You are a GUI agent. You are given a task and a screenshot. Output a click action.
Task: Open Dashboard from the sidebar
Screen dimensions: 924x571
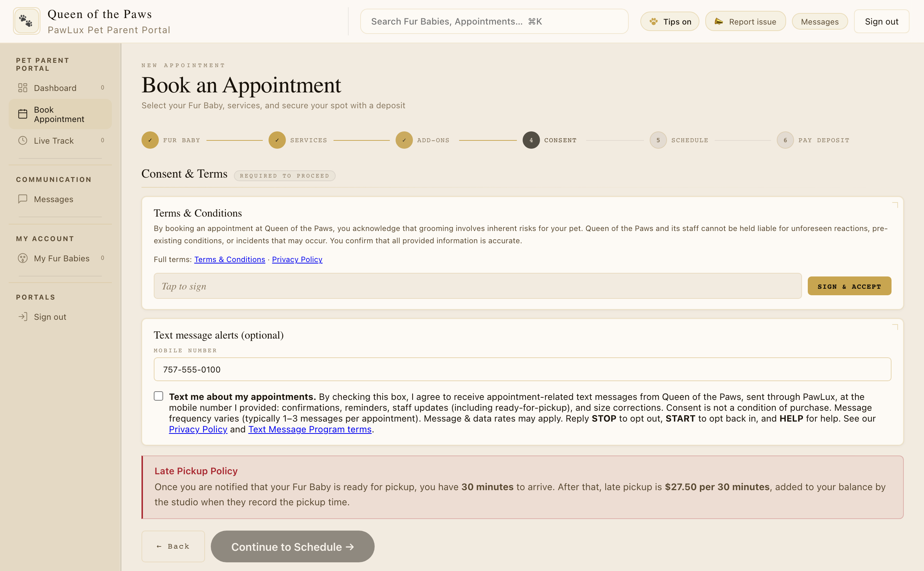click(x=60, y=88)
